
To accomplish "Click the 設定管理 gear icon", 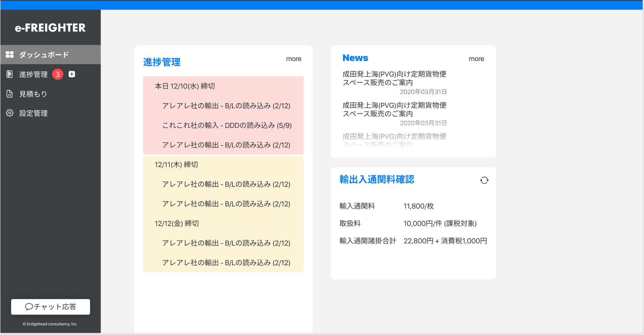I will [10, 113].
